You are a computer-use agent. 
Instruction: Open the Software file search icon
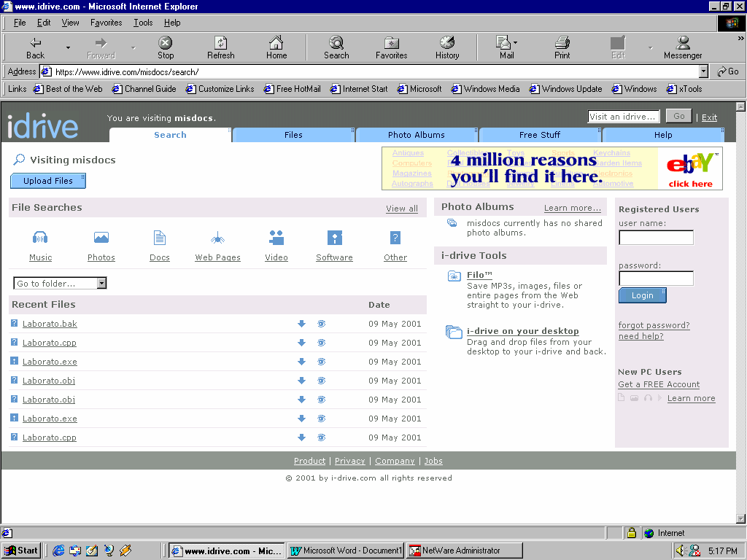coord(335,238)
